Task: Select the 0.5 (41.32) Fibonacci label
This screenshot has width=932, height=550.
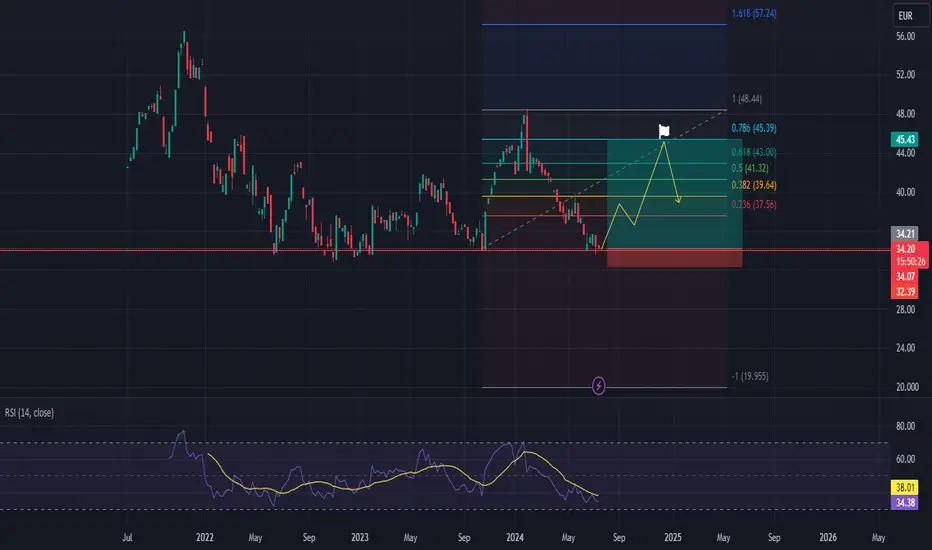Action: click(x=750, y=168)
